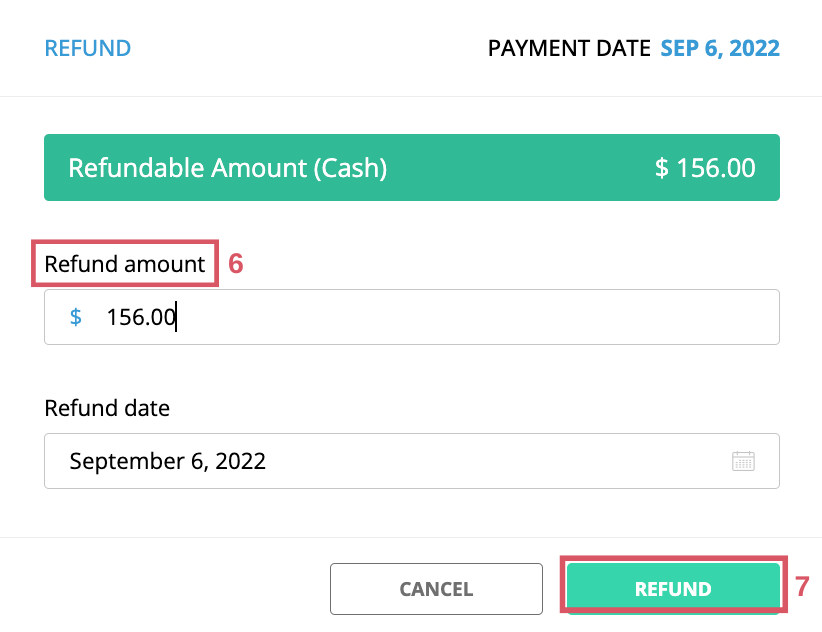
Task: Click the Refund amount label
Action: point(125,264)
